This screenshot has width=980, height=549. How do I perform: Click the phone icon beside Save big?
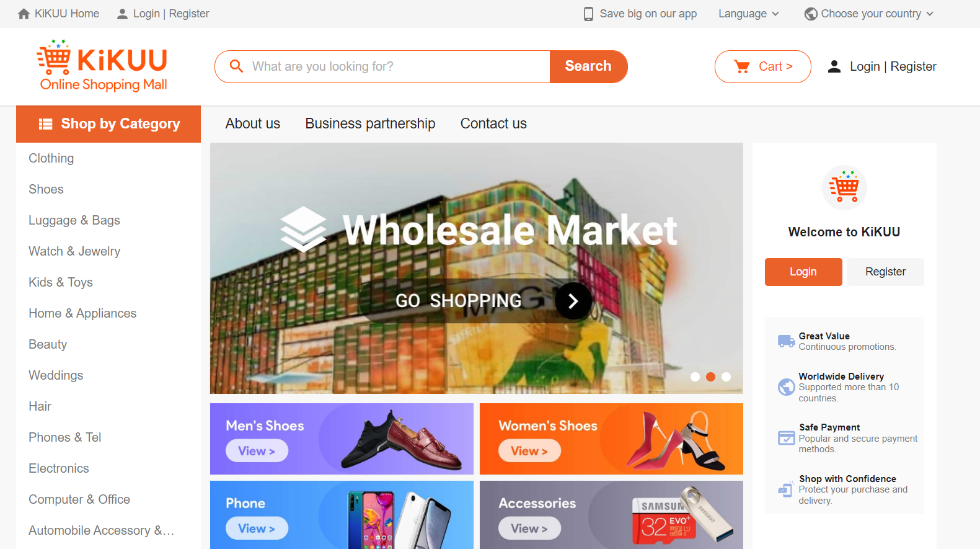[588, 14]
